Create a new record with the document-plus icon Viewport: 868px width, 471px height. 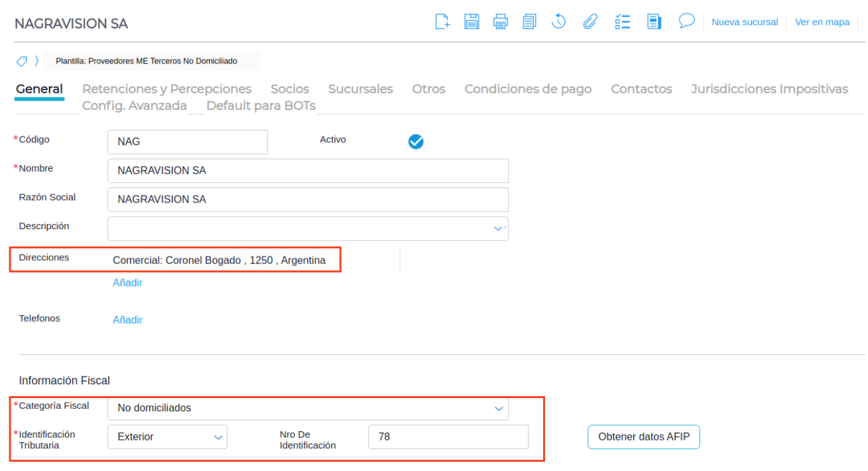pos(442,22)
